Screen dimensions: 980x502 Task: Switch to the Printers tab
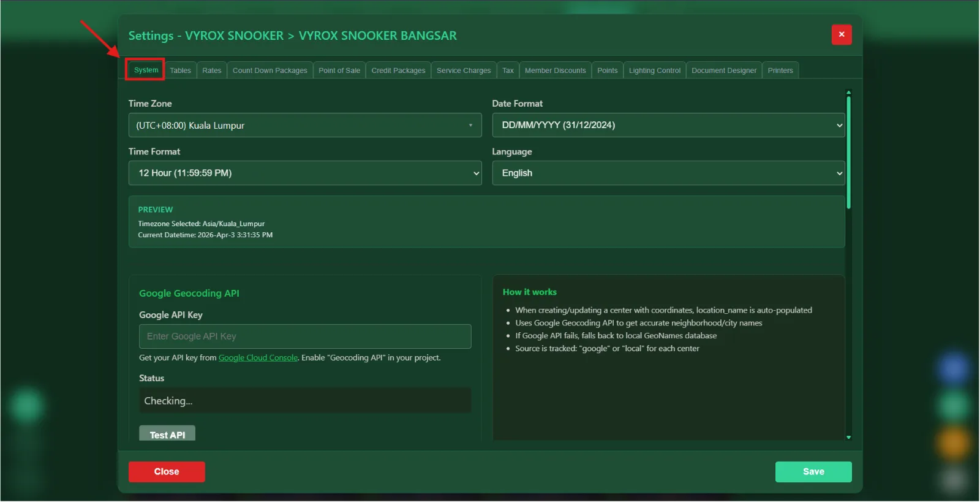(780, 70)
